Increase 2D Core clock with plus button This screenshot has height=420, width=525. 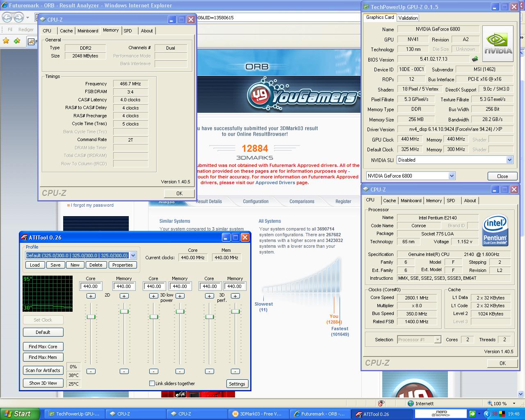coord(91,296)
